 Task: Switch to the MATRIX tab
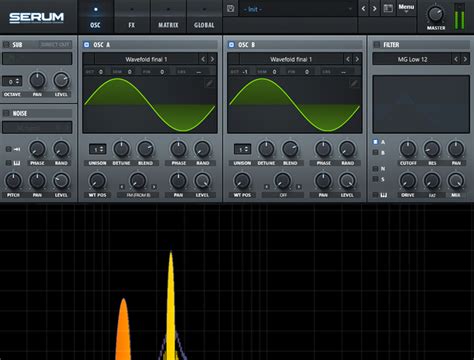coord(168,17)
